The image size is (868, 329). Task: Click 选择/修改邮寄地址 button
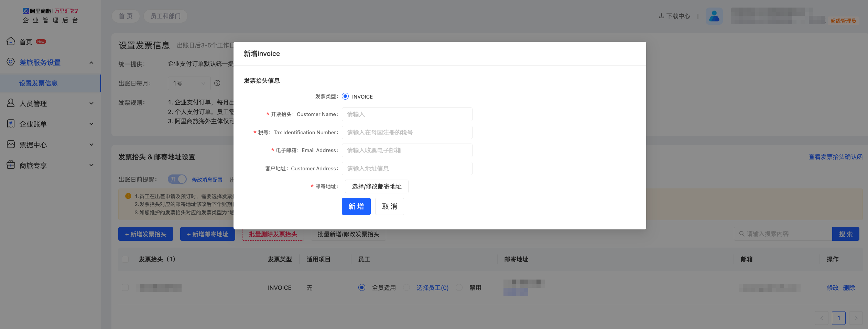[x=377, y=186]
